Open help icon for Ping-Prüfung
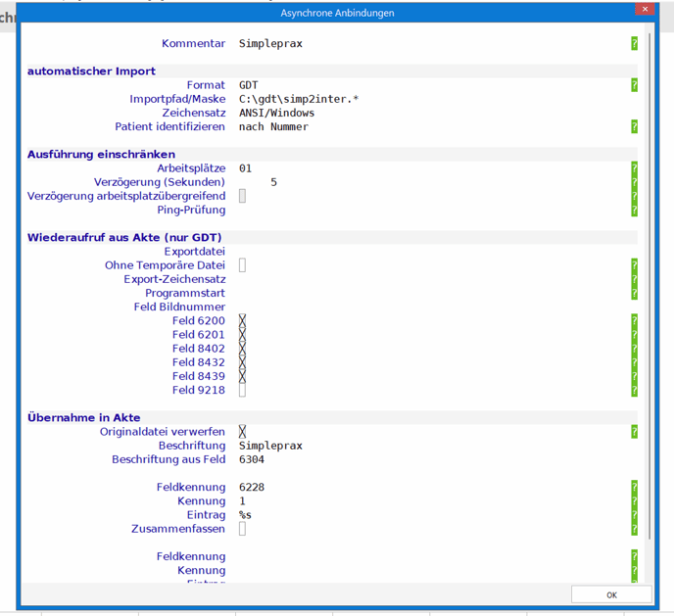The image size is (674, 616). coord(634,210)
